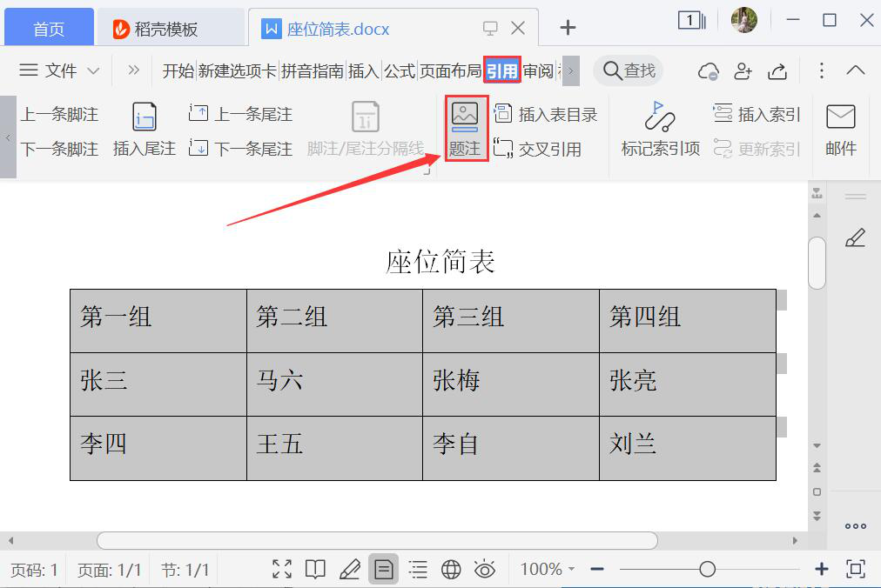Collapse the ribbon with the up chevron
Image resolution: width=881 pixels, height=588 pixels.
click(x=855, y=70)
